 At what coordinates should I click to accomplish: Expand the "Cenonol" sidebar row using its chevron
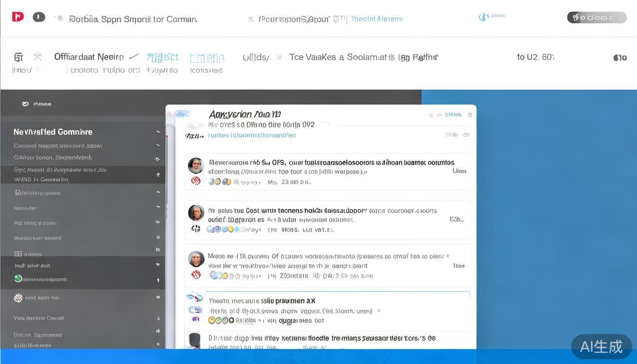pyautogui.click(x=158, y=146)
